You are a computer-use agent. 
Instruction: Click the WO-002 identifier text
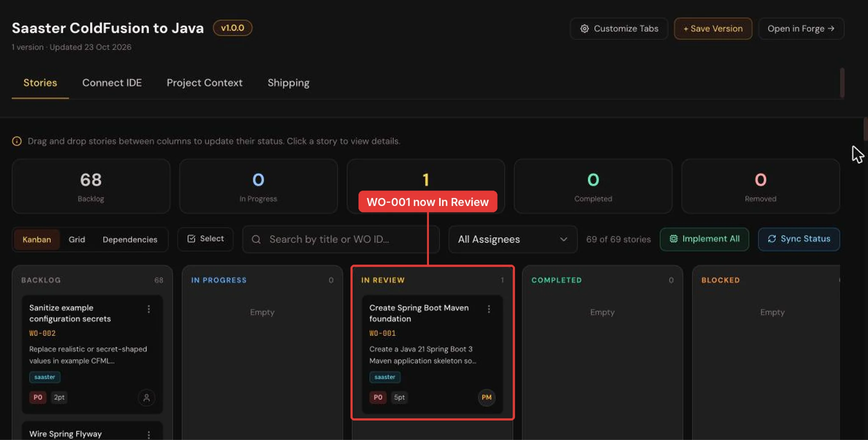[x=42, y=333]
